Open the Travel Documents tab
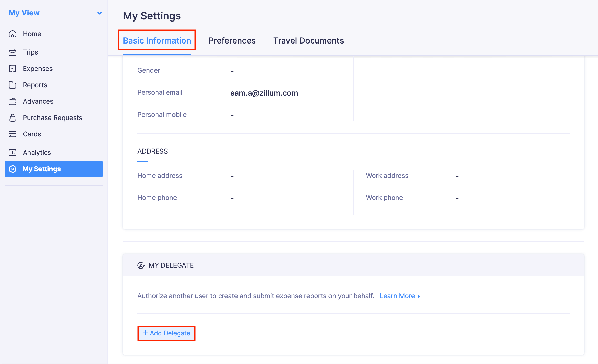Image resolution: width=598 pixels, height=364 pixels. pos(308,40)
